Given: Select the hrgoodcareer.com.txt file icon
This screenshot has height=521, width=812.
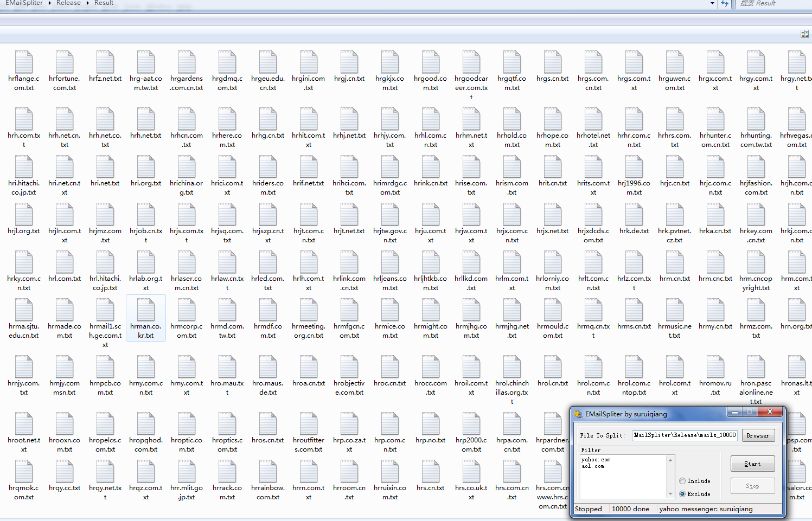Looking at the screenshot, I should 471,62.
